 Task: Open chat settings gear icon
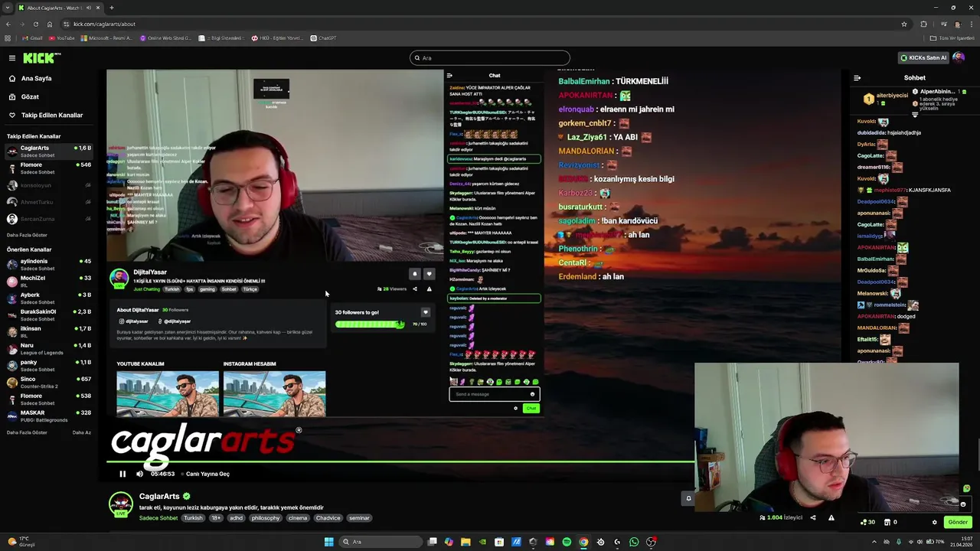tap(934, 522)
